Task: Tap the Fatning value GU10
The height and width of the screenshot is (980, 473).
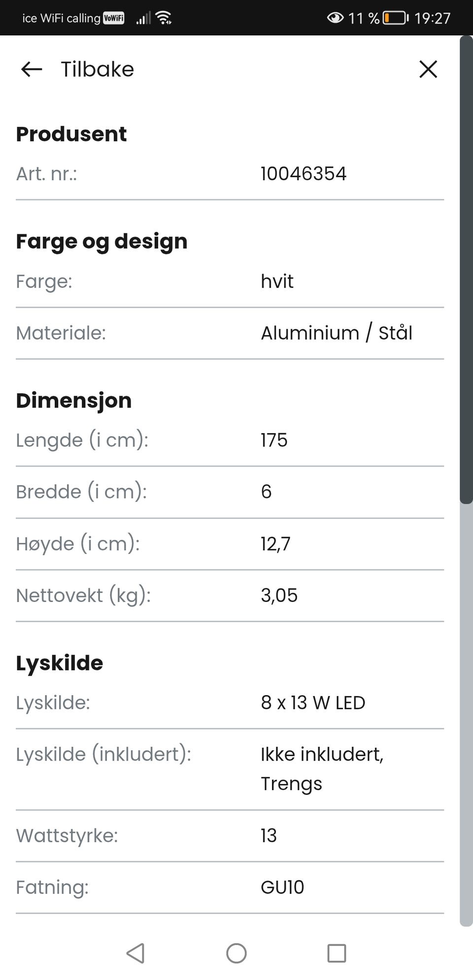Action: coord(282,887)
